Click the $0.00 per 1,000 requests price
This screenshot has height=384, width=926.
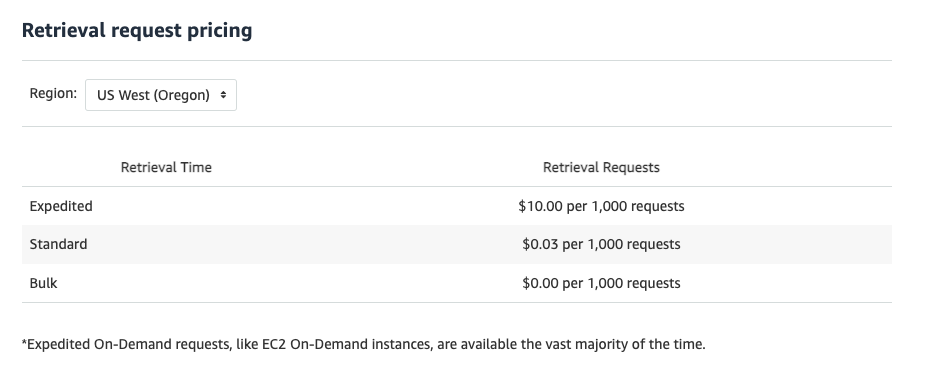coord(601,283)
